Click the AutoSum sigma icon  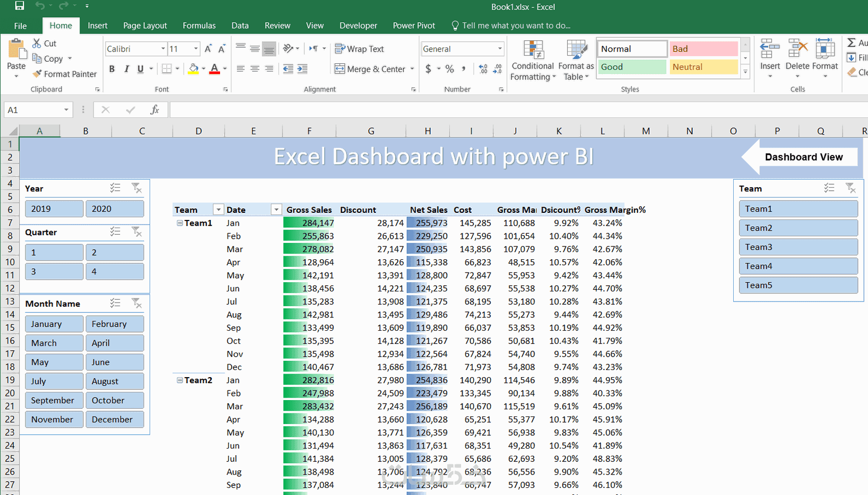pyautogui.click(x=852, y=43)
